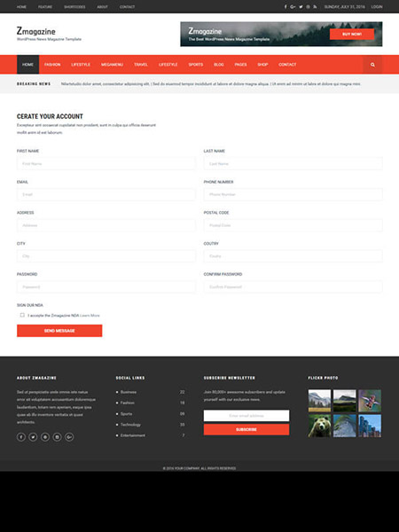Viewport: 399px width, 532px height.
Task: Click the Subscribe newsletter button
Action: tap(246, 429)
